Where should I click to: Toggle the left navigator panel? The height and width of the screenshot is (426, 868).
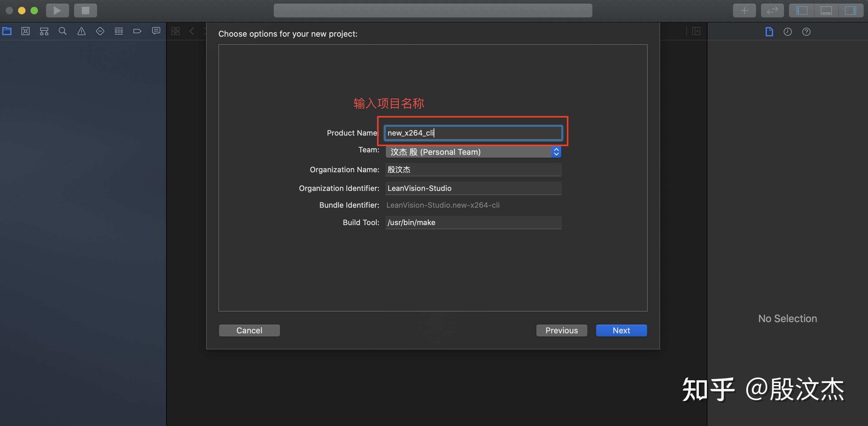click(802, 11)
